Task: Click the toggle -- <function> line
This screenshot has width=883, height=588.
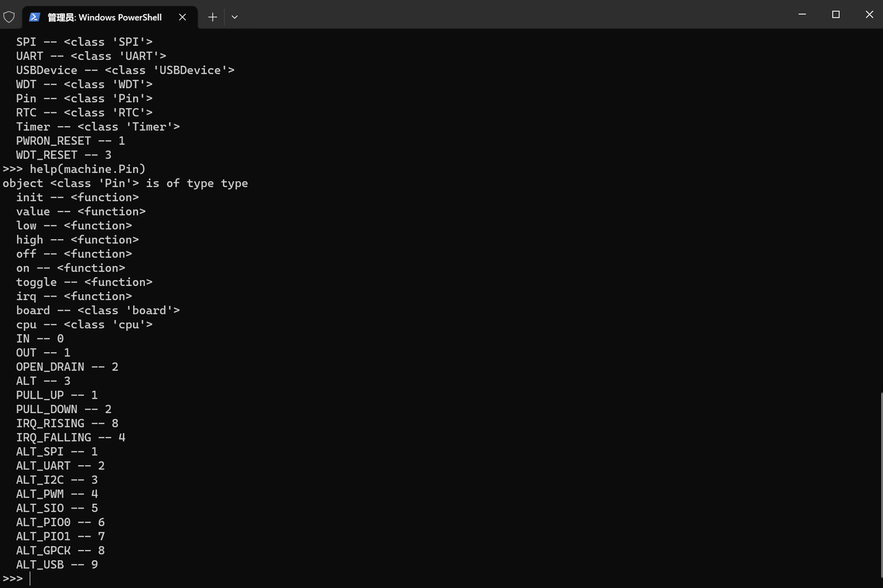Action: click(x=84, y=282)
